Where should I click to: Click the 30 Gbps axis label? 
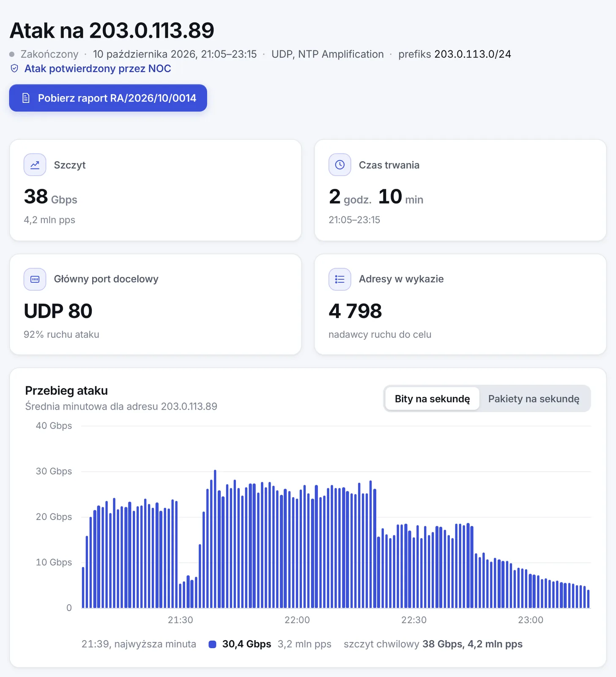54,471
